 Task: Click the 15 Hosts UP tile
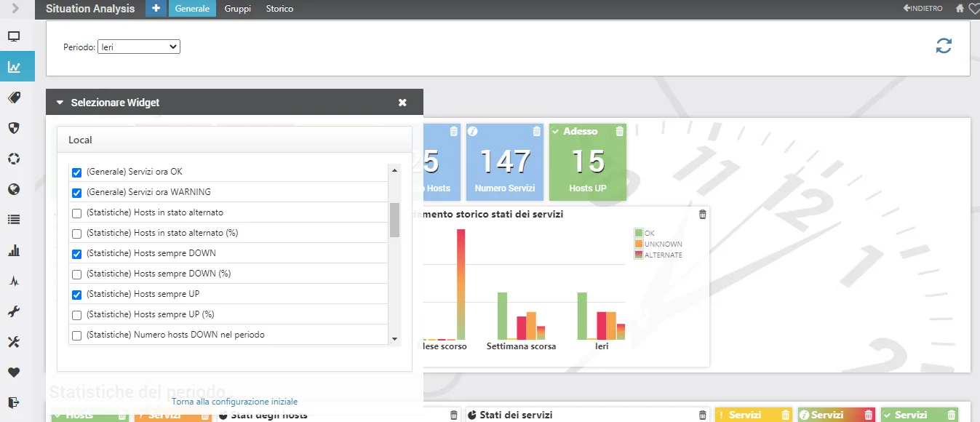pos(588,162)
